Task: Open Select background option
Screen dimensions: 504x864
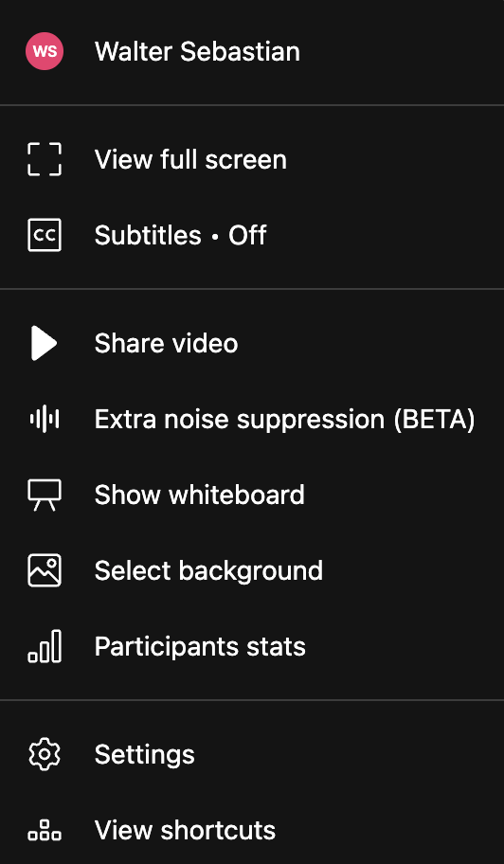Action: click(252, 570)
